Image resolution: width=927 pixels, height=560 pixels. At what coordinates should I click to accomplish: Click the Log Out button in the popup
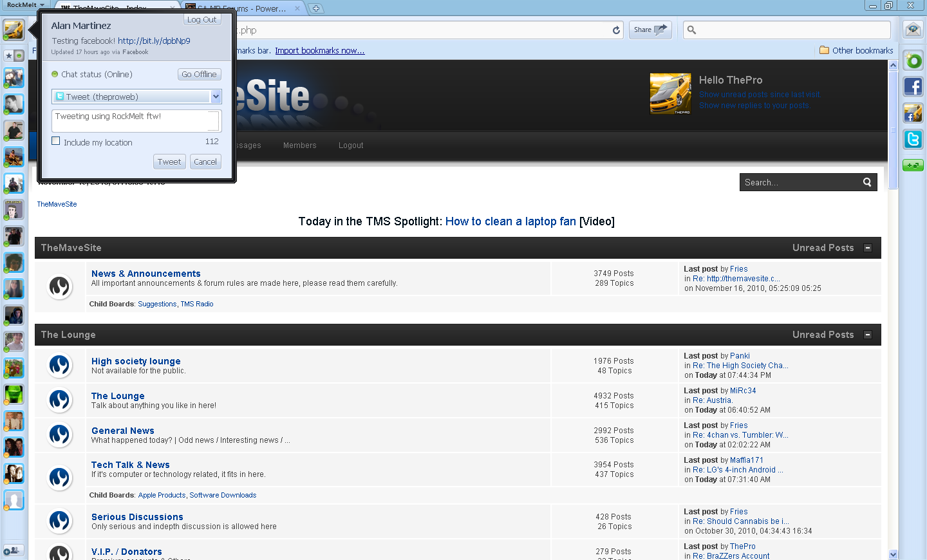[201, 19]
